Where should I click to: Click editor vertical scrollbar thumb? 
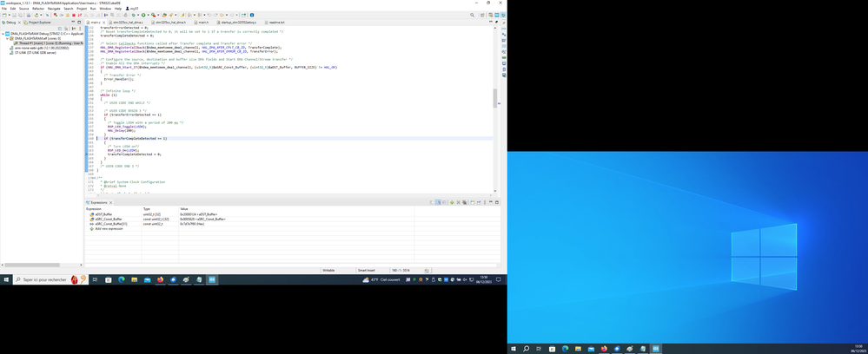[495, 98]
